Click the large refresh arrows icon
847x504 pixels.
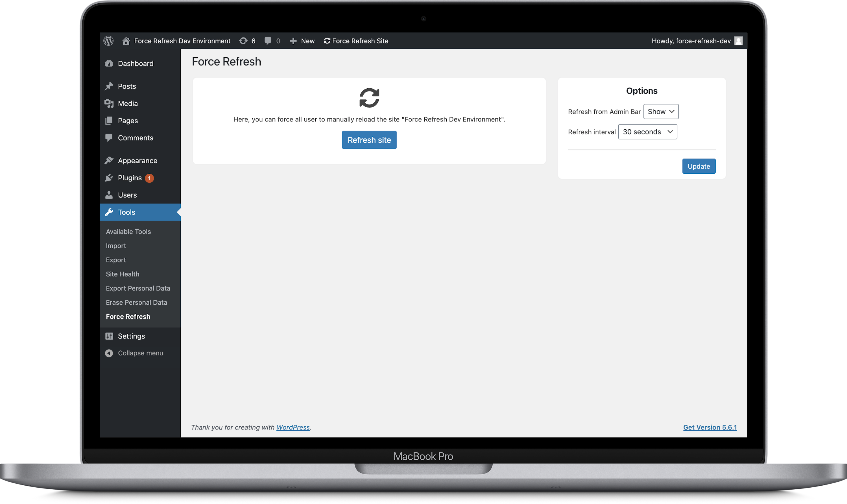369,98
